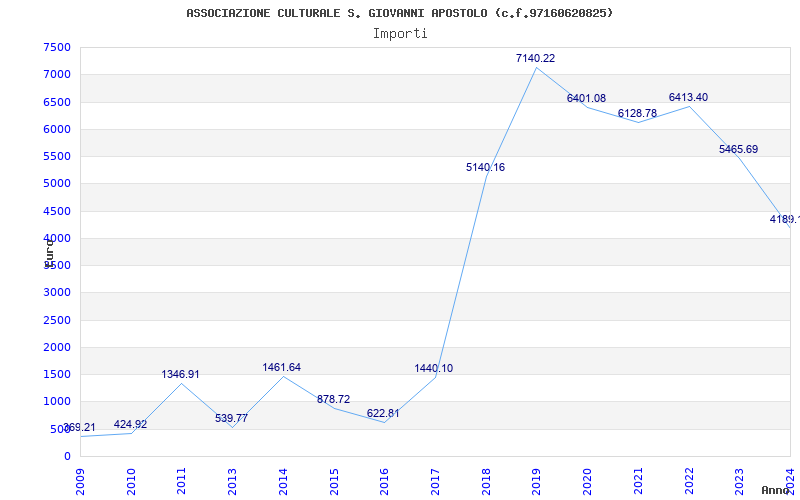This screenshot has width=800, height=500.
Task: Select the 6413.40 data label
Action: pyautogui.click(x=688, y=97)
